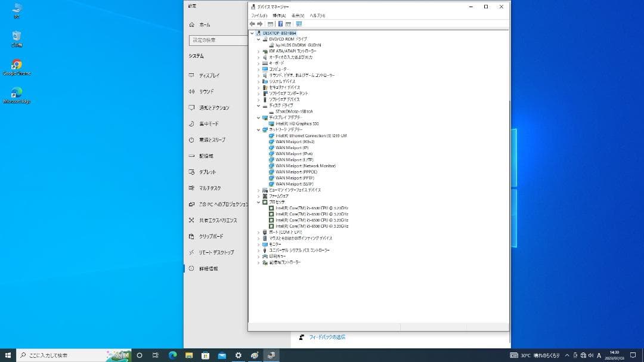The width and height of the screenshot is (644, 362).
Task: Select the ST500DM002-1SB10A disk drive device
Action: coord(296,112)
